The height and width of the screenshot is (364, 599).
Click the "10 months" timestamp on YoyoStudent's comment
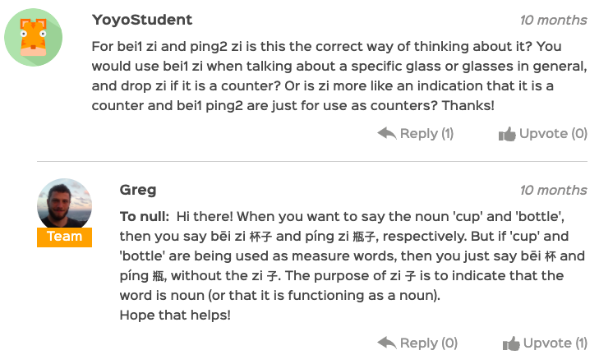tap(553, 20)
